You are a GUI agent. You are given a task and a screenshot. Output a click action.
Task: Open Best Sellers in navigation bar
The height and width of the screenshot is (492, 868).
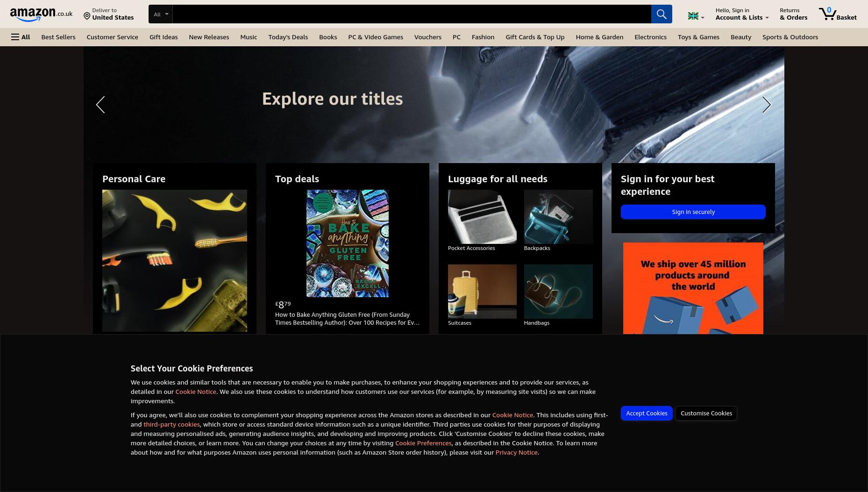(x=58, y=37)
